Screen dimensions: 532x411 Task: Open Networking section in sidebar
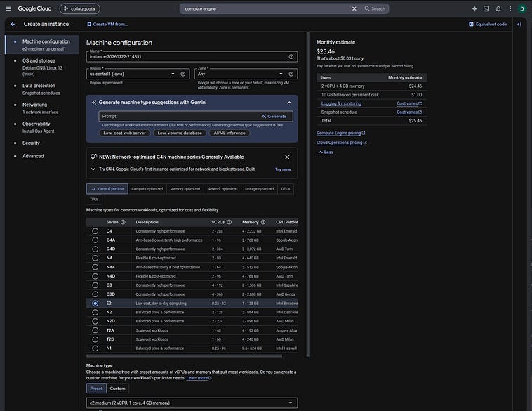(42, 108)
